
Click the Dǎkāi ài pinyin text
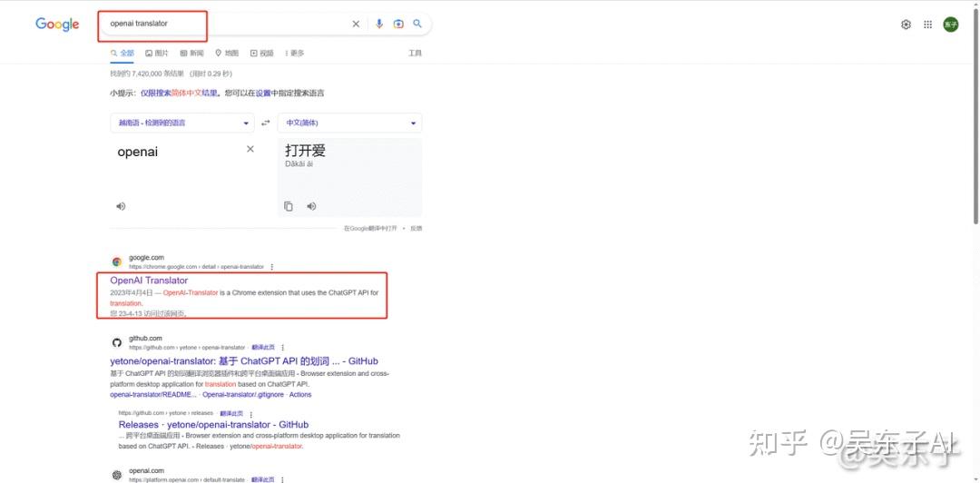[299, 164]
